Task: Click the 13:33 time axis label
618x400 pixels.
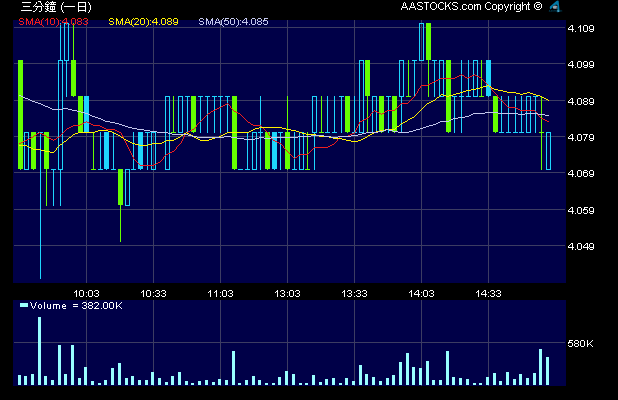Action: point(354,294)
